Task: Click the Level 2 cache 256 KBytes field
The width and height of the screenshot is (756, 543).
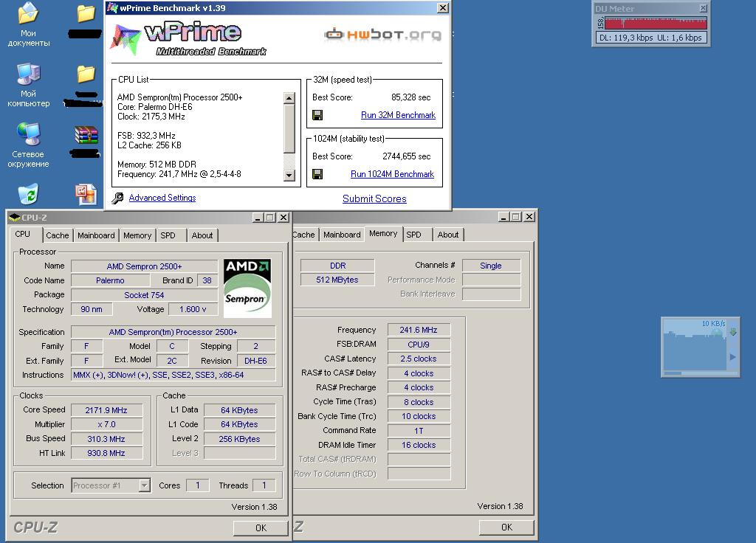Action: [x=240, y=439]
